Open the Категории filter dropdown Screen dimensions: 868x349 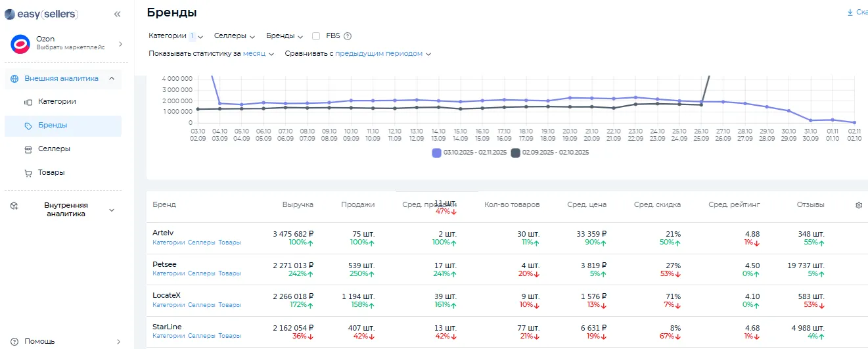coord(175,36)
